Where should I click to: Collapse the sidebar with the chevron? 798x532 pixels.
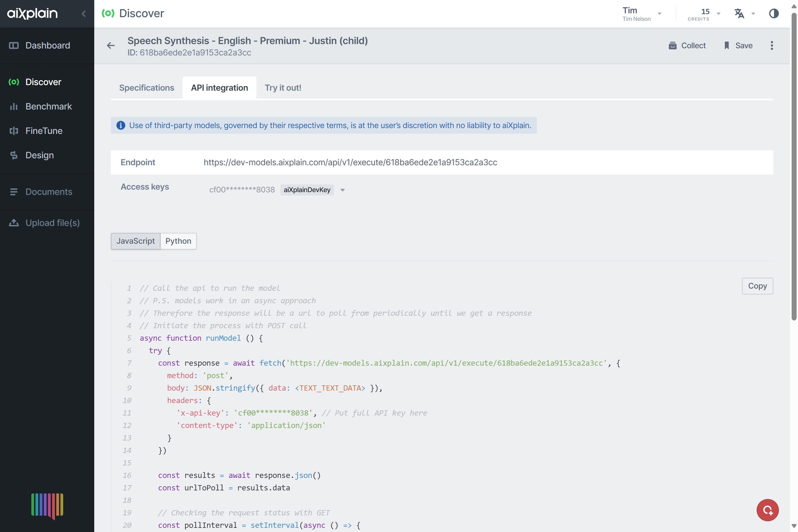click(x=84, y=14)
